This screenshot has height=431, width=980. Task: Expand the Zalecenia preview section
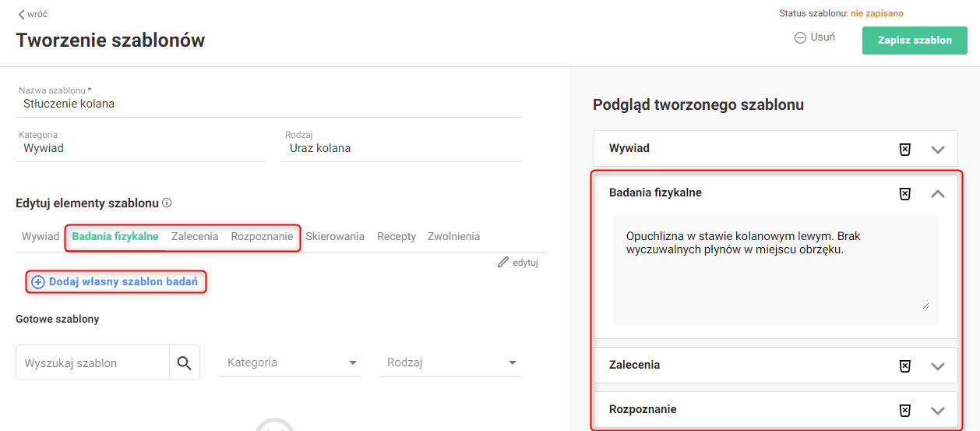pyautogui.click(x=938, y=366)
